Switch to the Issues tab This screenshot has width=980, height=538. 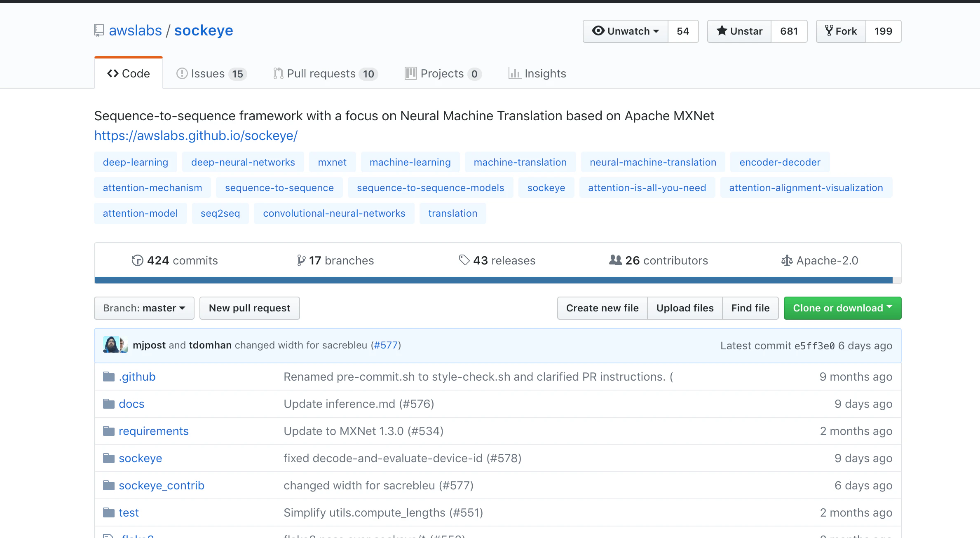click(211, 73)
